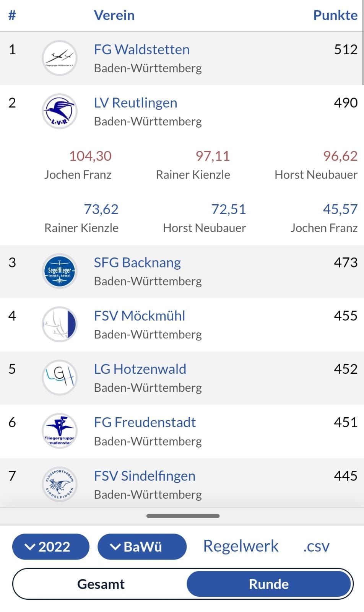Click the bottom sheet drag handle
Image resolution: width=364 pixels, height=612 pixels.
(x=183, y=516)
